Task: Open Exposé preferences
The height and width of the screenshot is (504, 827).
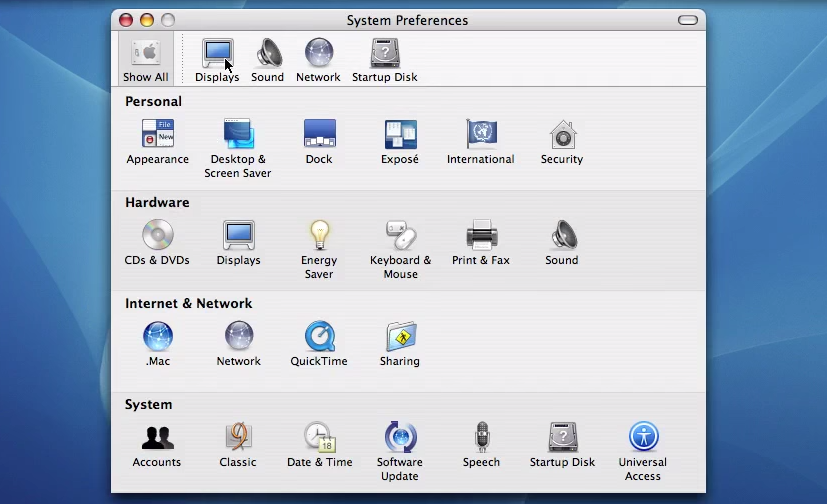Action: tap(400, 135)
